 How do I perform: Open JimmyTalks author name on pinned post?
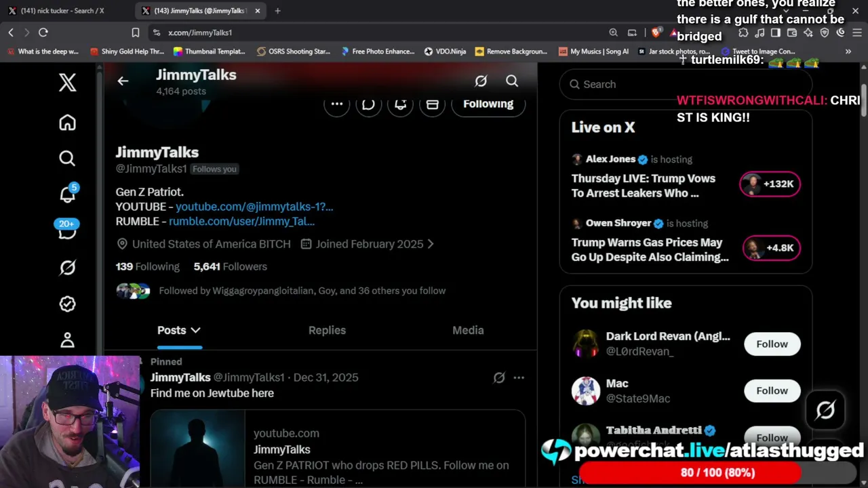pyautogui.click(x=180, y=378)
